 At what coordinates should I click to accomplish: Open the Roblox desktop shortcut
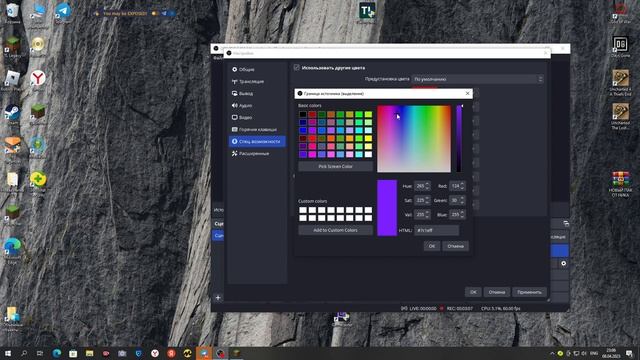pos(12,79)
